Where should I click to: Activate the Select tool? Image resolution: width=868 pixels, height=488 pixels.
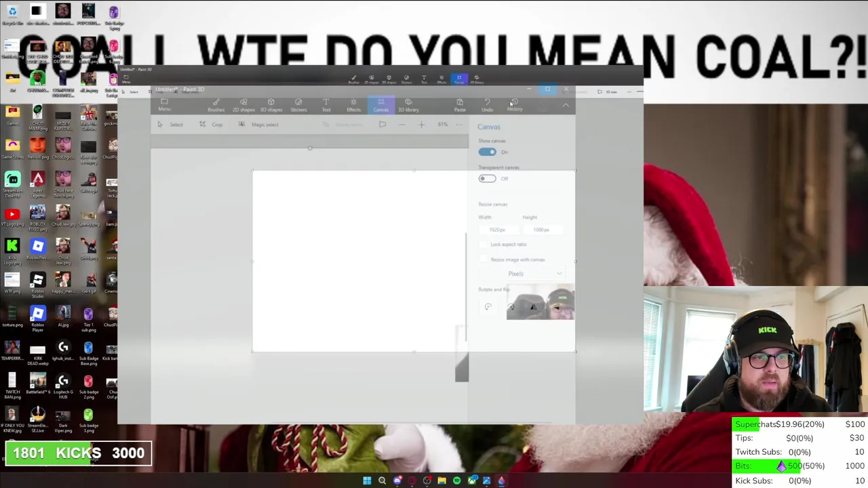pyautogui.click(x=170, y=125)
